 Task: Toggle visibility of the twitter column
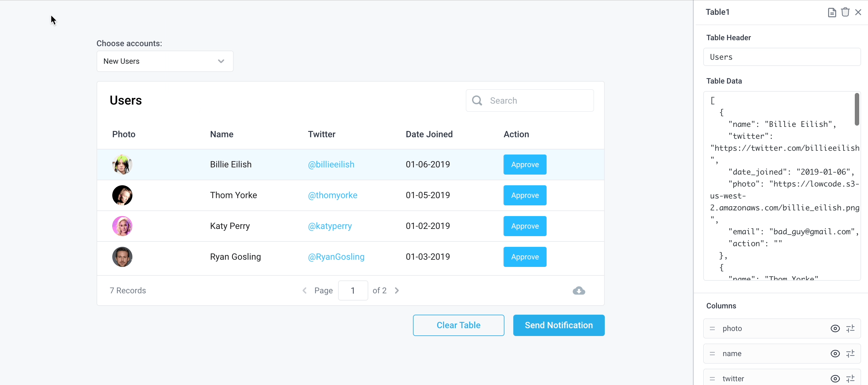click(835, 378)
